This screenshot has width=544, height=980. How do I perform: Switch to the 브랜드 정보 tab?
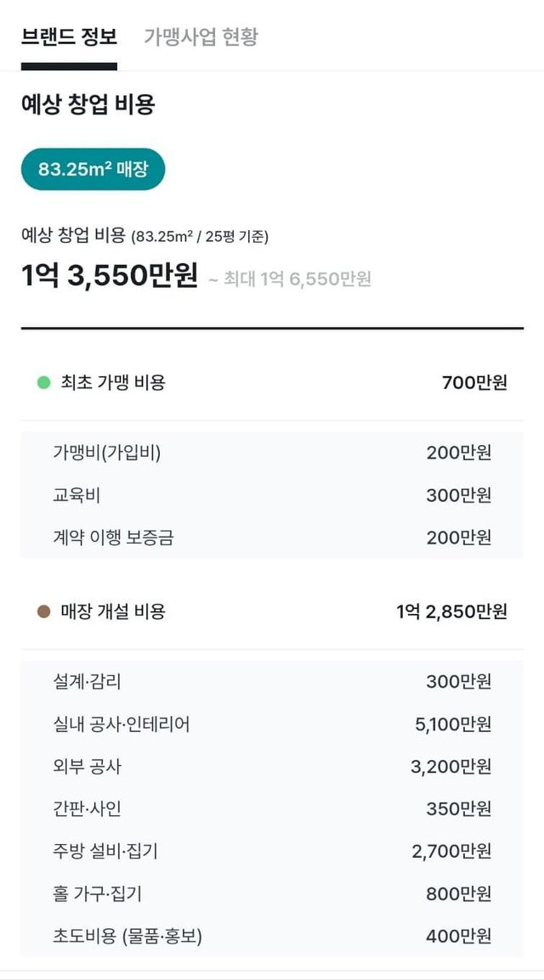[x=69, y=37]
